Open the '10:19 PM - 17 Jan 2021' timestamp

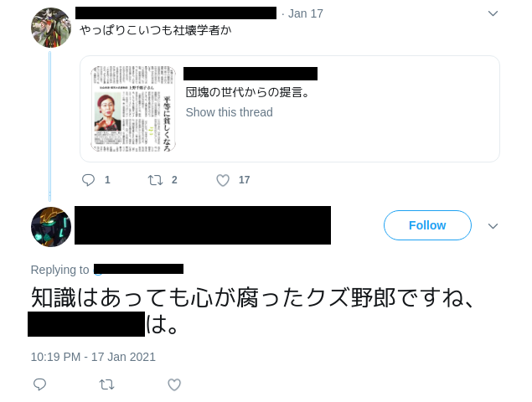93,357
